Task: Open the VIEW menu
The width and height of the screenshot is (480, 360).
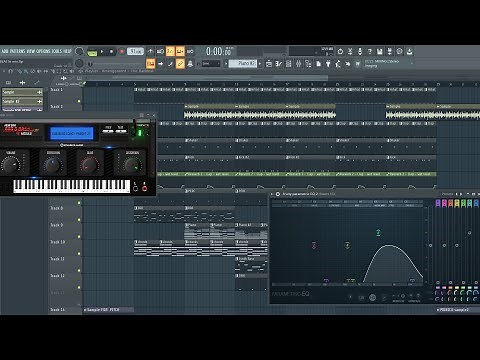Action: pyautogui.click(x=31, y=51)
